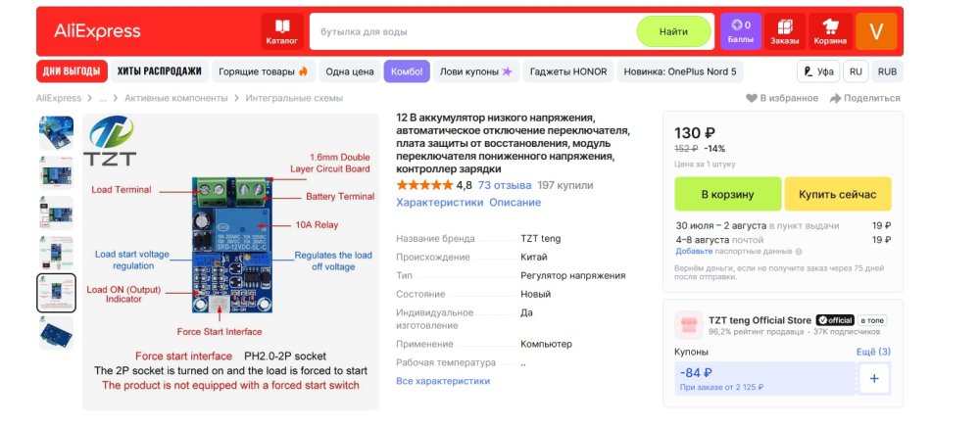Image resolution: width=980 pixels, height=427 pixels.
Task: Click the Поделиться share arrow icon
Action: pos(836,98)
